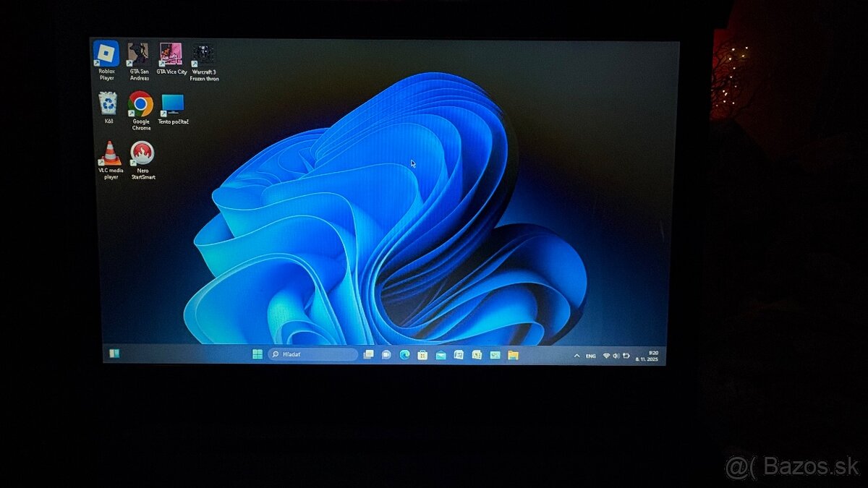Click the Nero StartSmart desktop icon
868x488 pixels.
point(142,153)
